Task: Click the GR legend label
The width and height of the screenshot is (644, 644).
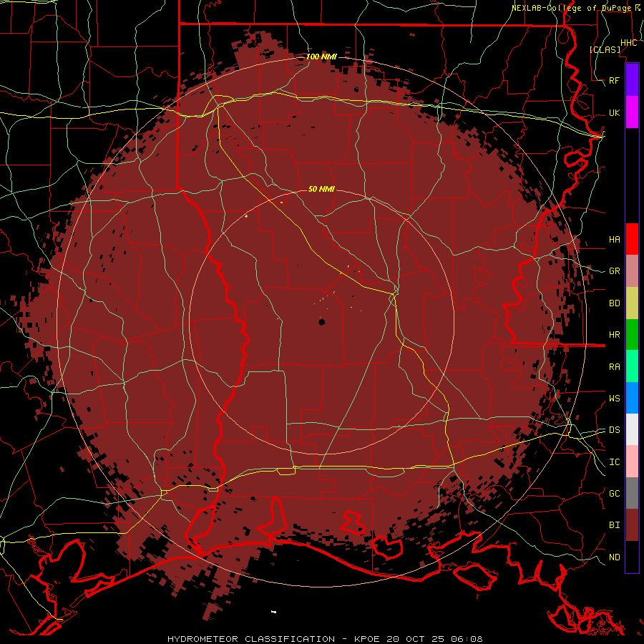Action: click(x=615, y=271)
